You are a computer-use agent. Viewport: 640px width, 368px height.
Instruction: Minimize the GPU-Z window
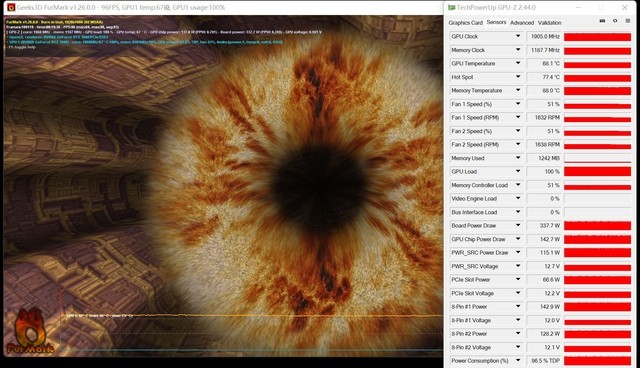click(578, 7)
